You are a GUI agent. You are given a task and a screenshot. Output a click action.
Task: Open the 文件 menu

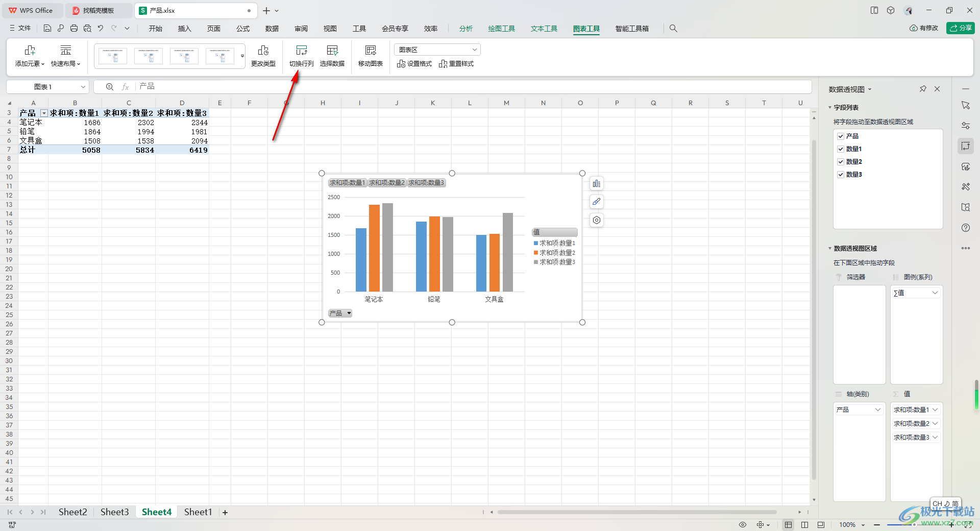click(20, 29)
